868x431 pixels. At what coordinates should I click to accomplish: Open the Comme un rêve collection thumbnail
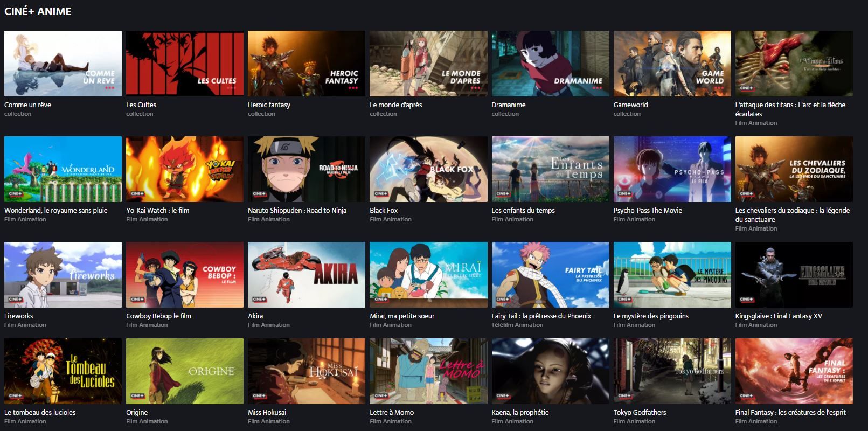[x=63, y=64]
